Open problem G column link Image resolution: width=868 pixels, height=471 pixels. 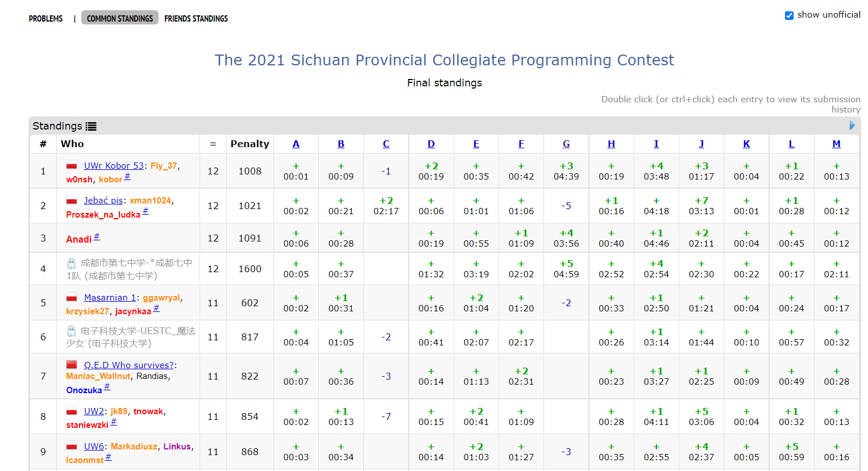pyautogui.click(x=566, y=144)
